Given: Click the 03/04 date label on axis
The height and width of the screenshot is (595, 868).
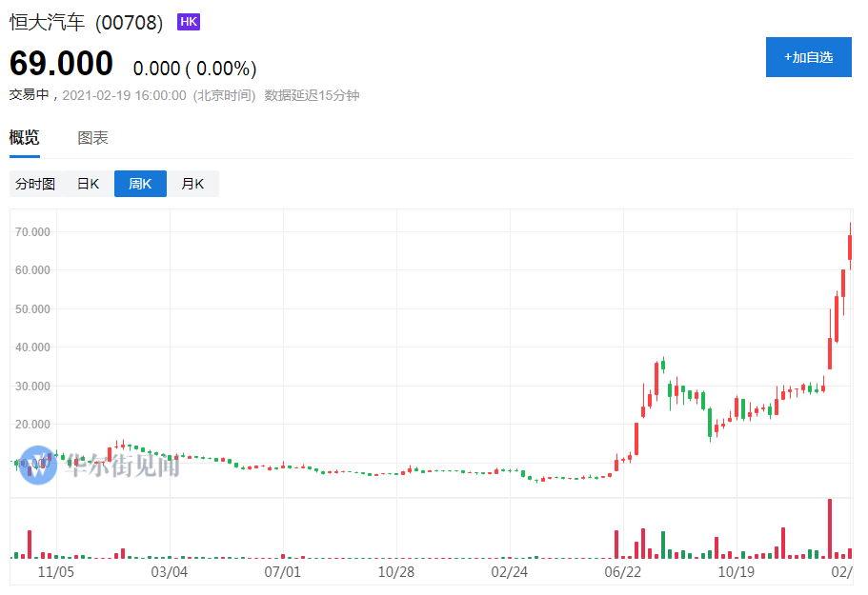Looking at the screenshot, I should (170, 572).
